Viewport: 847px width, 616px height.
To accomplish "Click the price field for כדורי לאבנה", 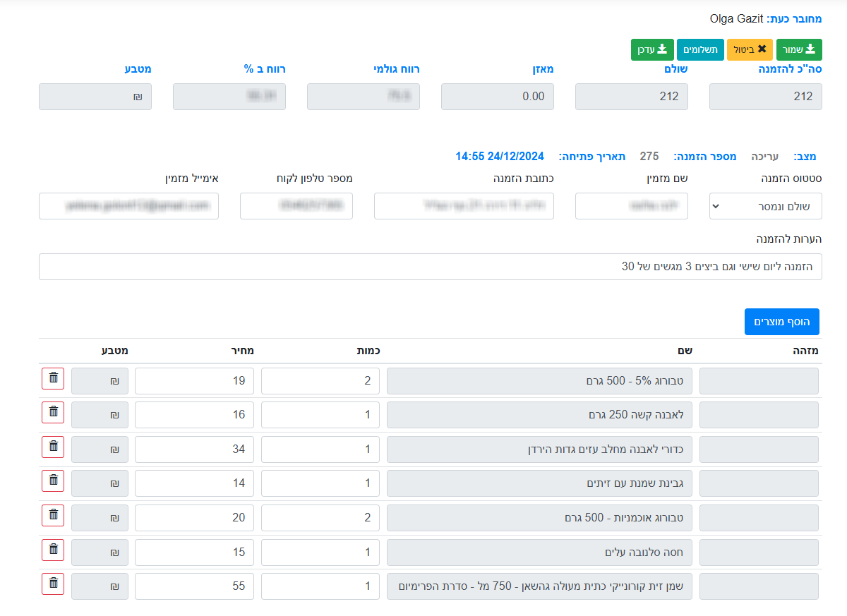I will click(194, 449).
